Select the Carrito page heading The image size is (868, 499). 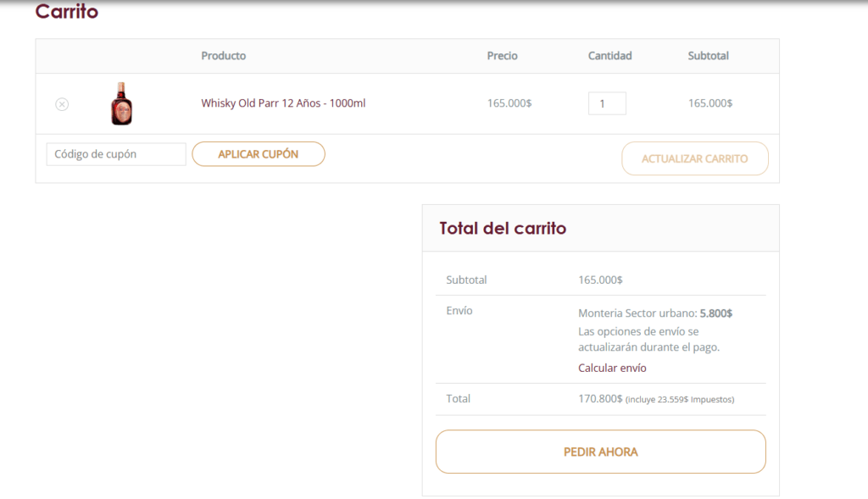[x=66, y=11]
